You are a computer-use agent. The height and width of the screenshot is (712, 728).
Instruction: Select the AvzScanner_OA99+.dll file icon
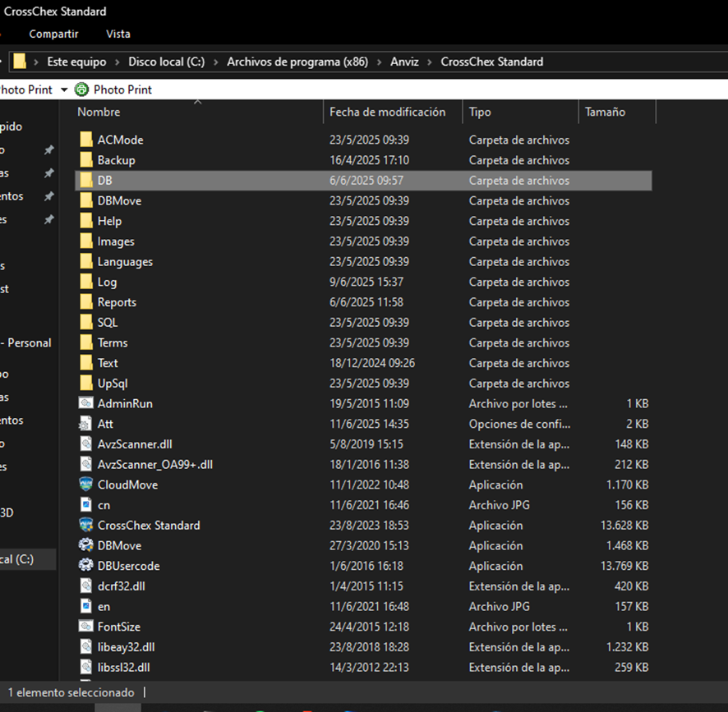pyautogui.click(x=86, y=464)
